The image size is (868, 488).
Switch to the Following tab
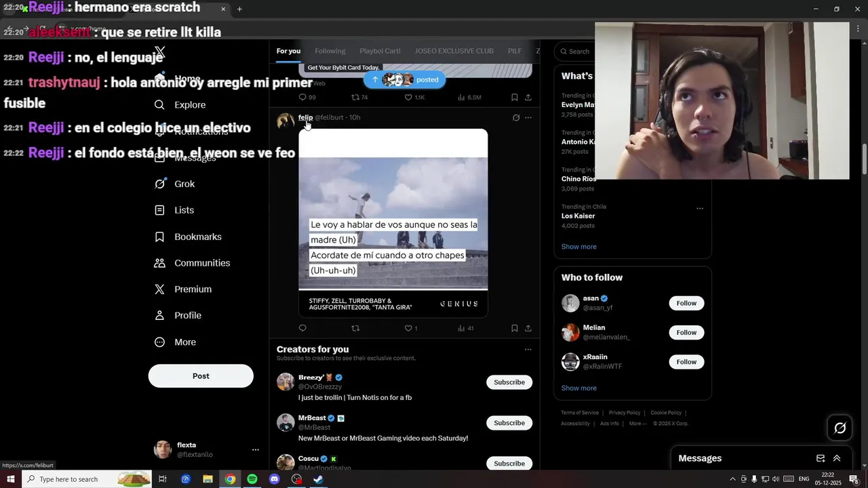coord(330,52)
